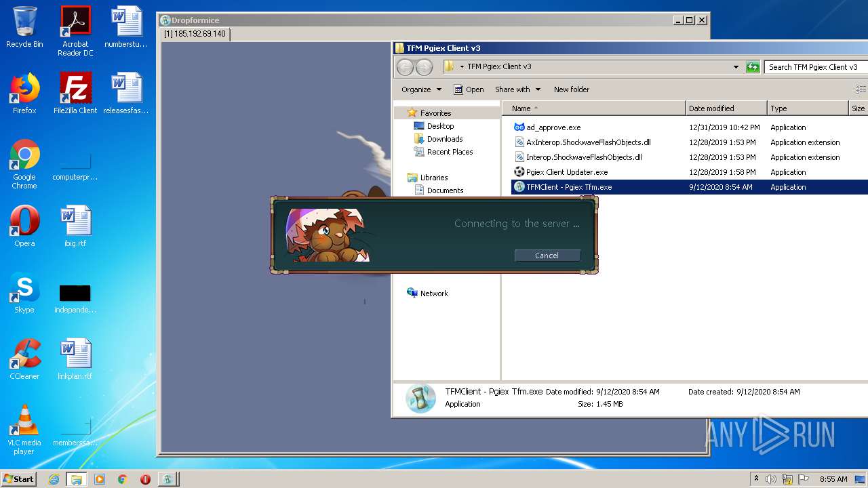Sort files by Name column
This screenshot has height=488, width=868.
[593, 108]
